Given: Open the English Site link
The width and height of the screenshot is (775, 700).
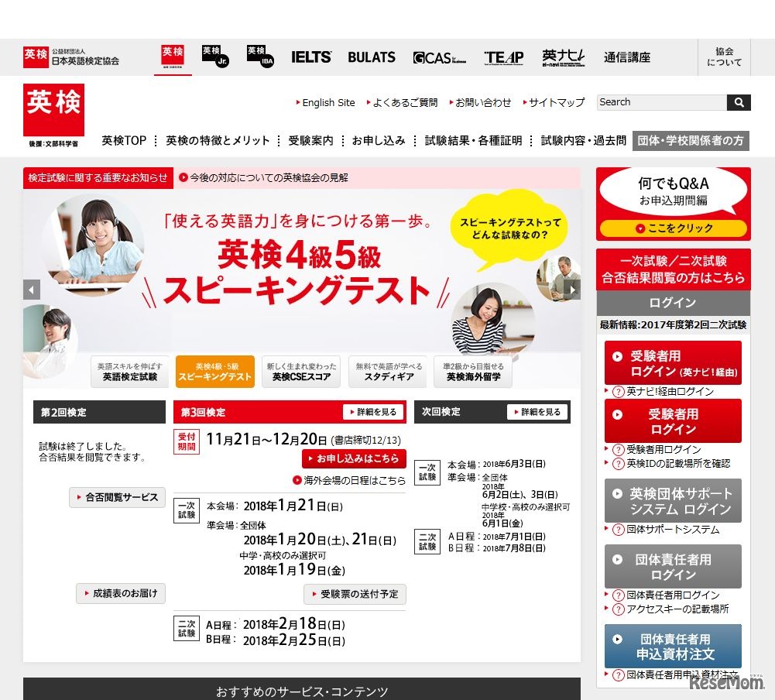Looking at the screenshot, I should point(327,102).
